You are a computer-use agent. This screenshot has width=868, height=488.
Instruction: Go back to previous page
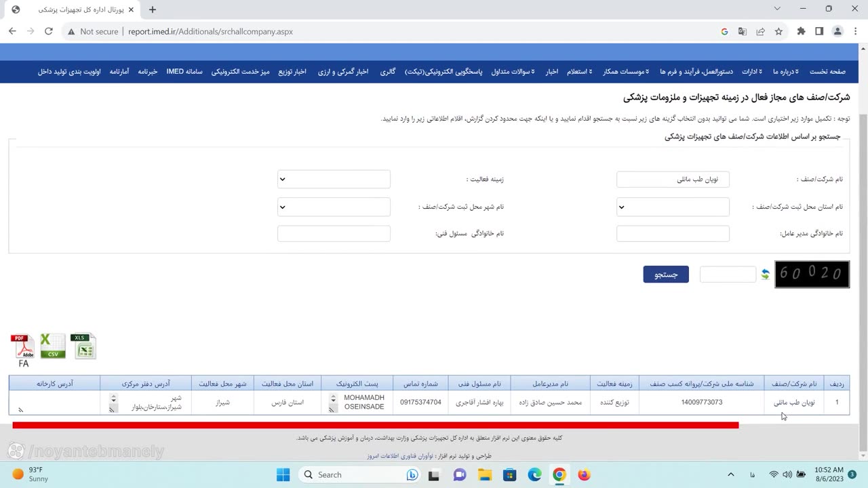12,31
